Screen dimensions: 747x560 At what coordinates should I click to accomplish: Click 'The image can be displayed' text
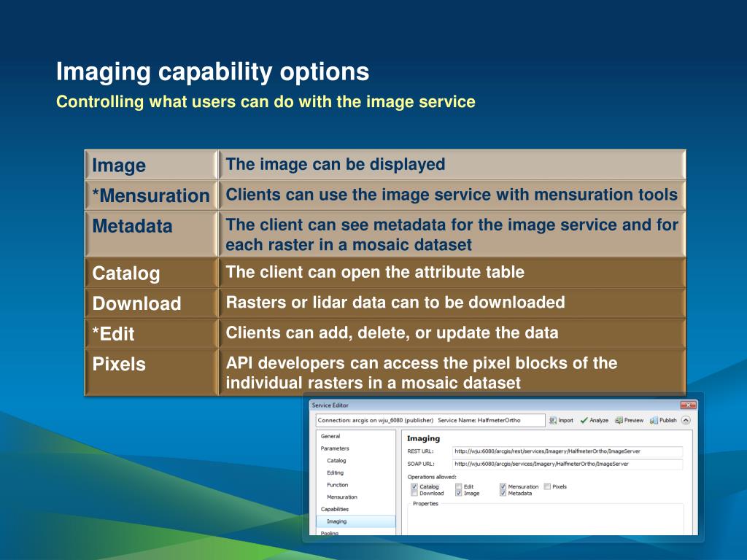point(336,164)
